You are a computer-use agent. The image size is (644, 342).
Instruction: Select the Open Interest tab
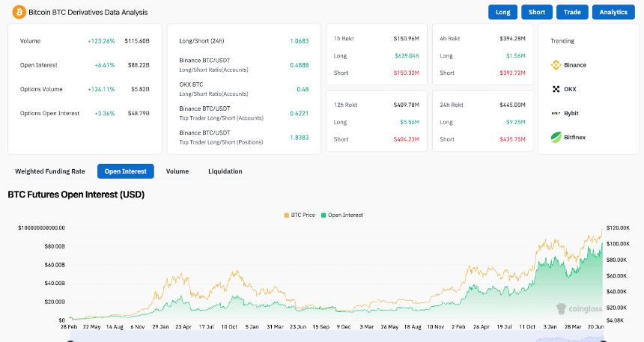(125, 171)
